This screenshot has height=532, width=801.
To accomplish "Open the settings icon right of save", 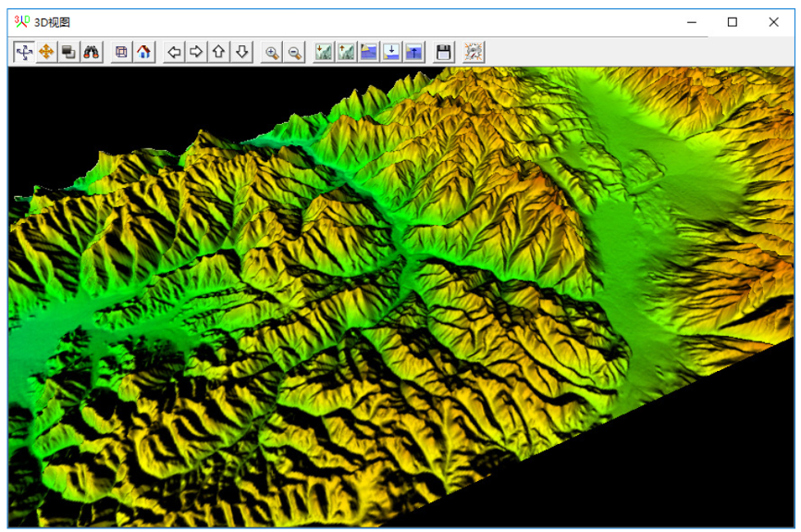I will [474, 53].
